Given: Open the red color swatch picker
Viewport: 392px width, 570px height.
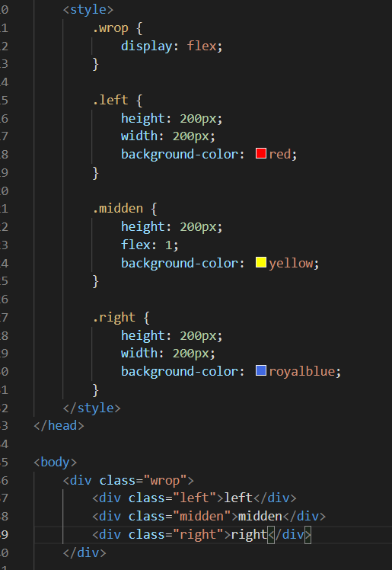Looking at the screenshot, I should click(260, 153).
